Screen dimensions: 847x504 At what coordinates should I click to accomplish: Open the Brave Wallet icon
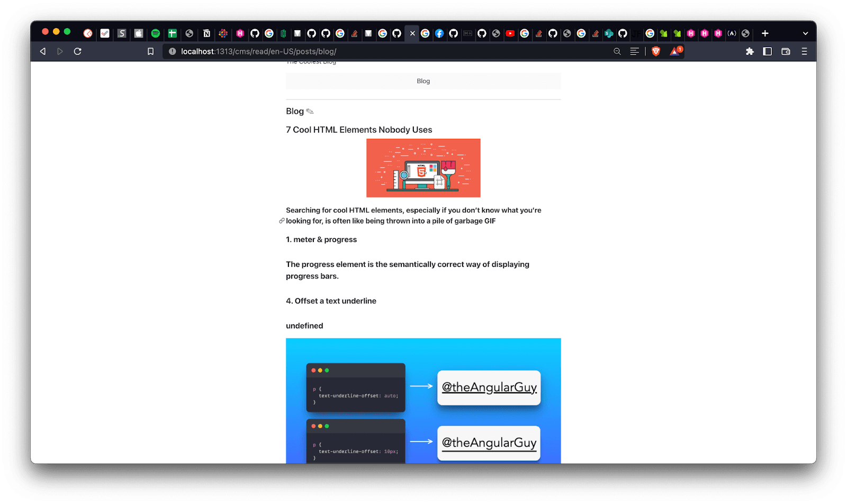click(786, 51)
